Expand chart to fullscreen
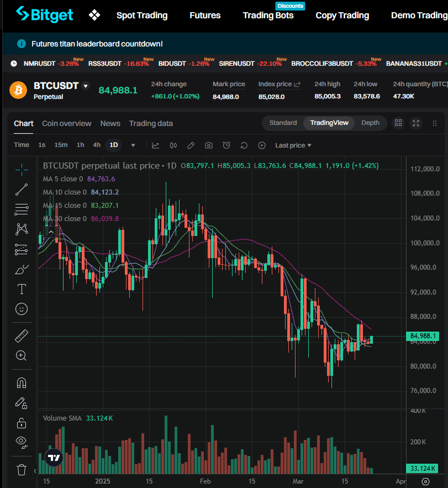This screenshot has height=488, width=448. [416, 123]
